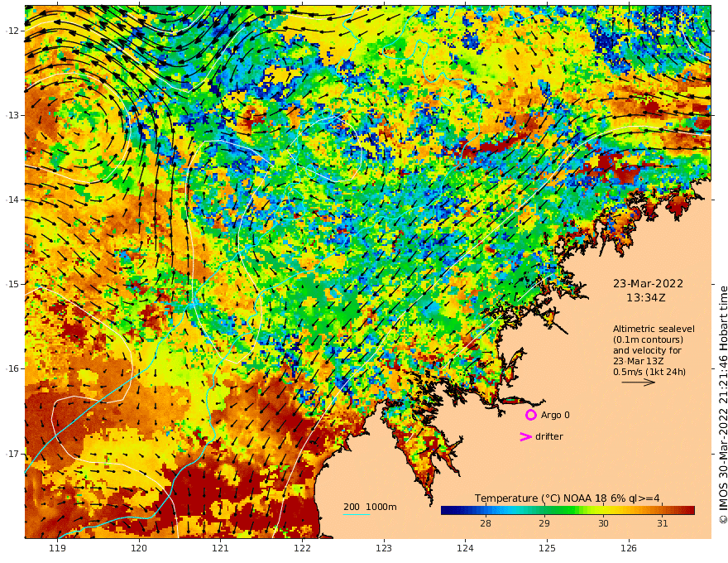Click the latitude label -14
Viewport: 728px width, 563px height.
[12, 200]
